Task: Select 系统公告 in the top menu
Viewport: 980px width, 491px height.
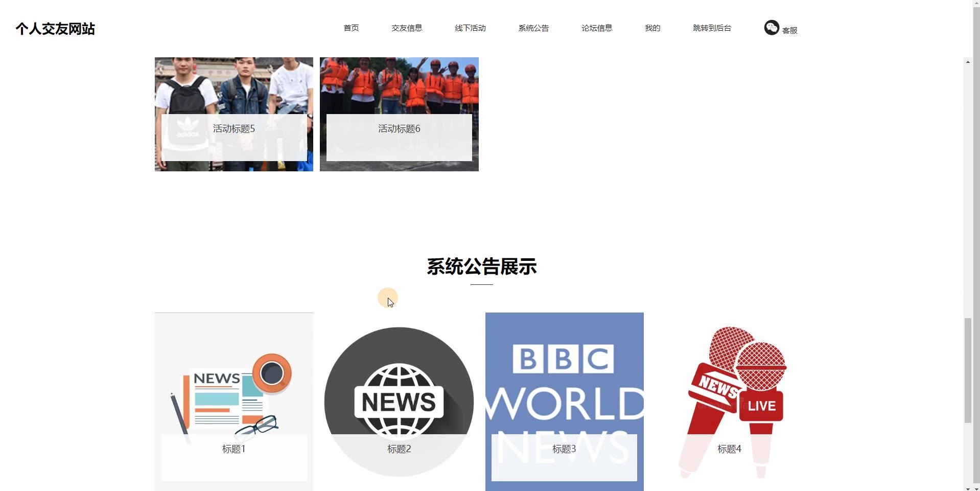Action: [x=533, y=28]
